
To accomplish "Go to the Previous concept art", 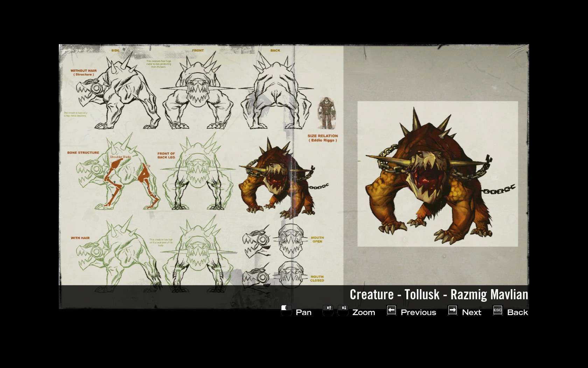I will point(418,312).
